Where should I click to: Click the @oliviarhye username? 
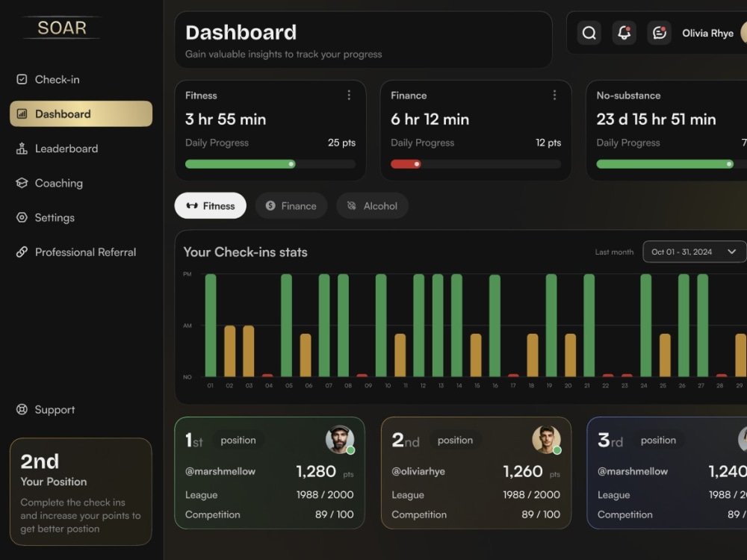coord(418,471)
